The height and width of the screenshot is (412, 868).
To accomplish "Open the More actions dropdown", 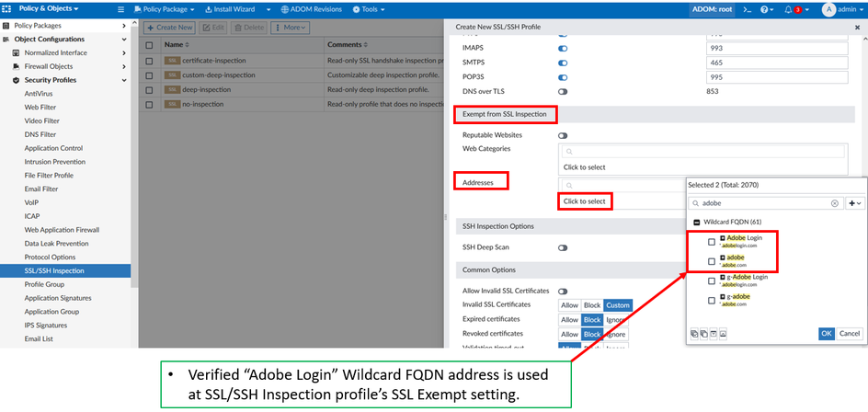I will tap(290, 28).
